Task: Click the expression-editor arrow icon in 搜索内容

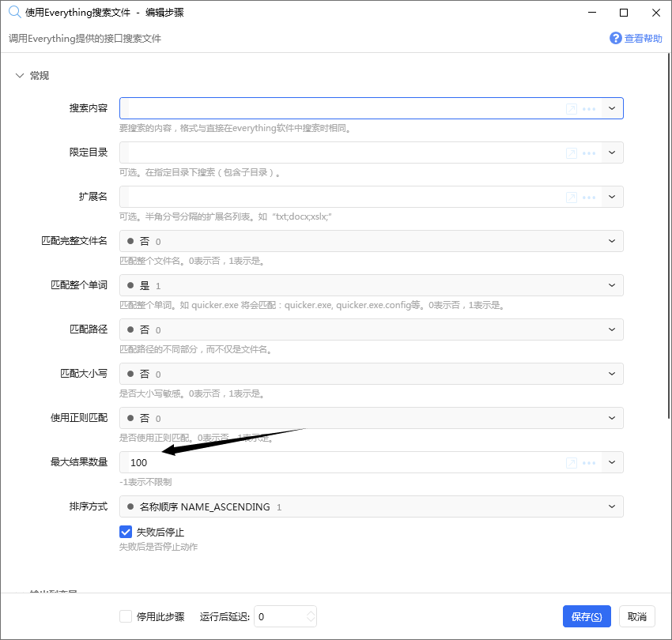Action: pos(572,109)
